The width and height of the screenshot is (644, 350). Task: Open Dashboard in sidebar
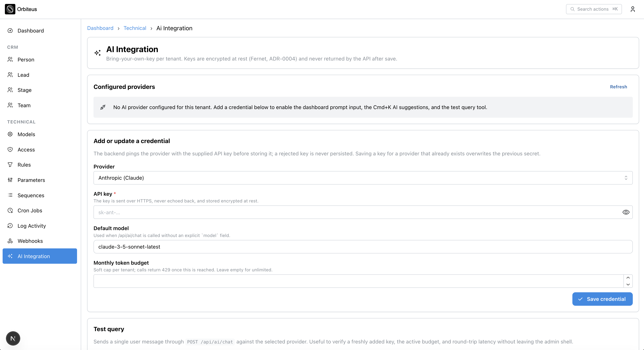[40, 31]
